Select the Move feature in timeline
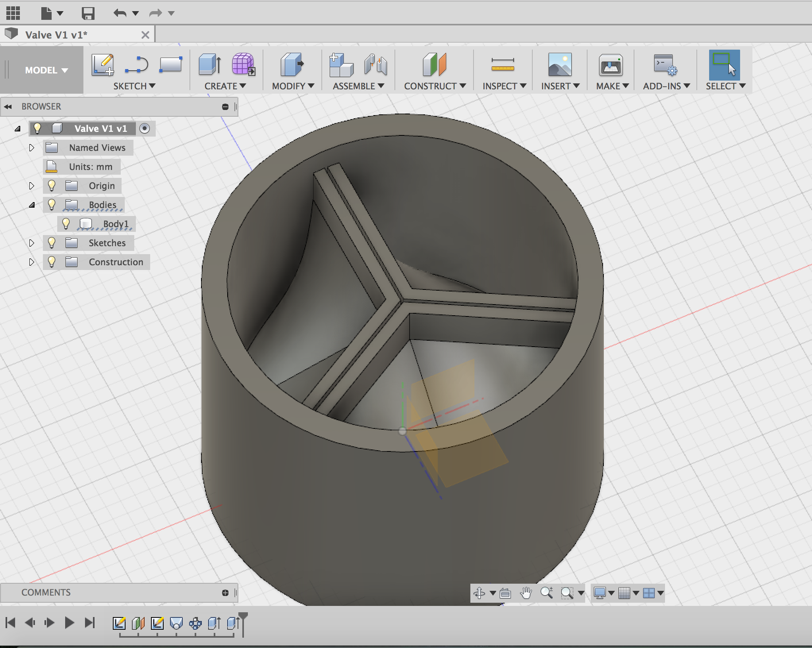Viewport: 812px width, 648px height. pos(195,623)
